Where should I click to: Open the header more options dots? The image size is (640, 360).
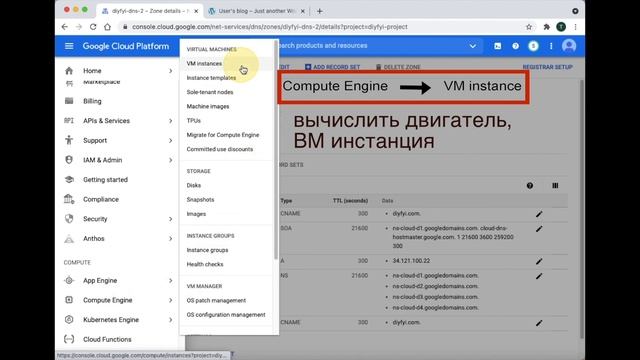pyautogui.click(x=551, y=46)
